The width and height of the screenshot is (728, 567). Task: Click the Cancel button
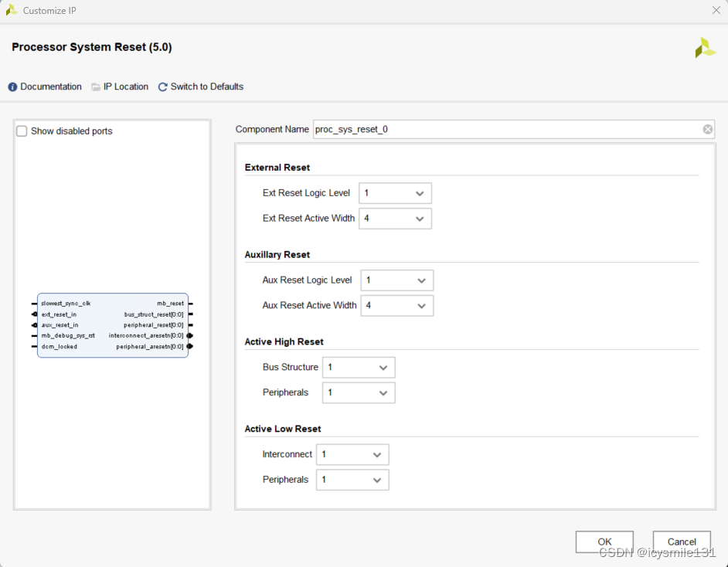coord(682,542)
